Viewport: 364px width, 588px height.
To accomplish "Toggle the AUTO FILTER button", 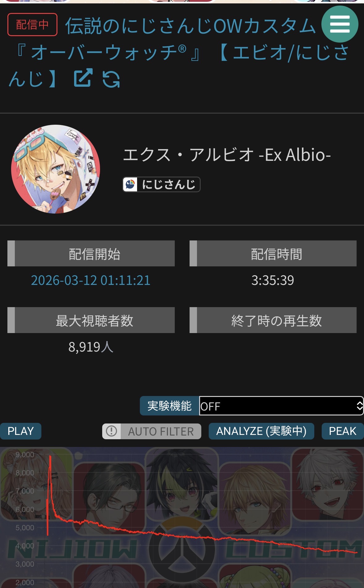I will (x=152, y=431).
